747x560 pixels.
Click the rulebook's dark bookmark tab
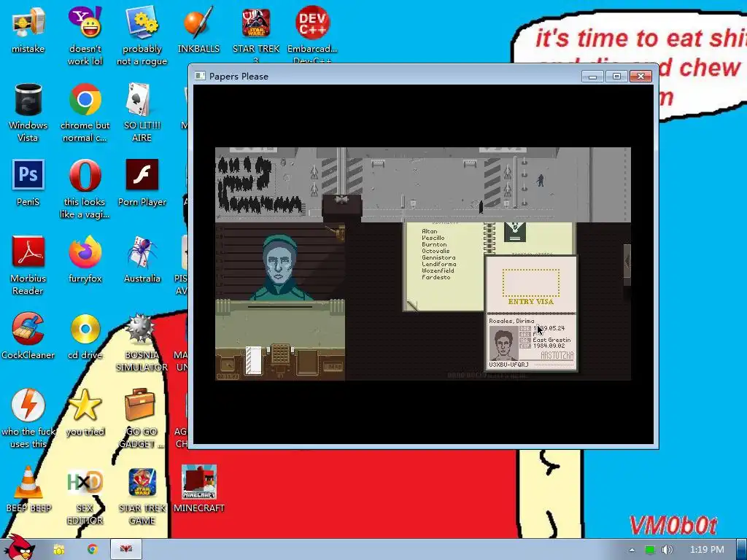point(514,232)
